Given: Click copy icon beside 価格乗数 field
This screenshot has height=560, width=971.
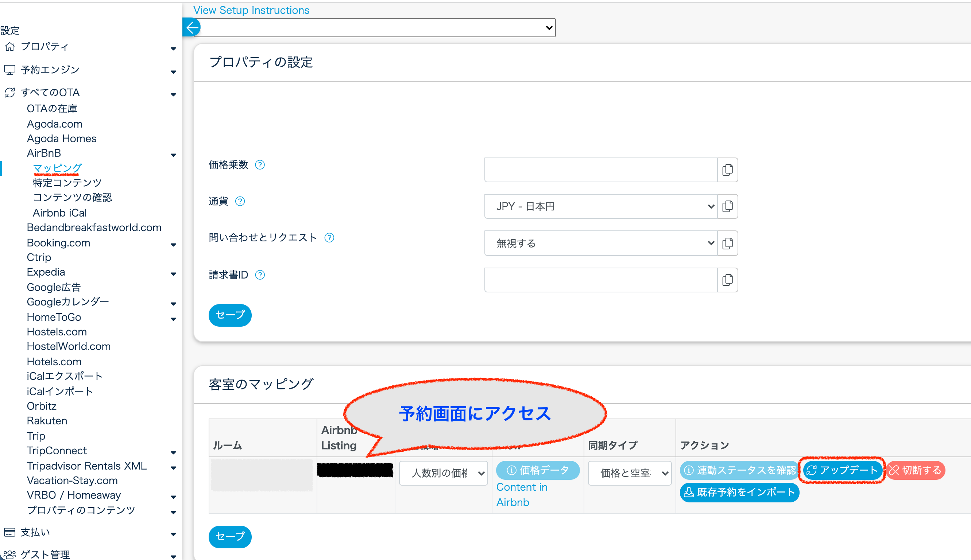Looking at the screenshot, I should (x=727, y=170).
